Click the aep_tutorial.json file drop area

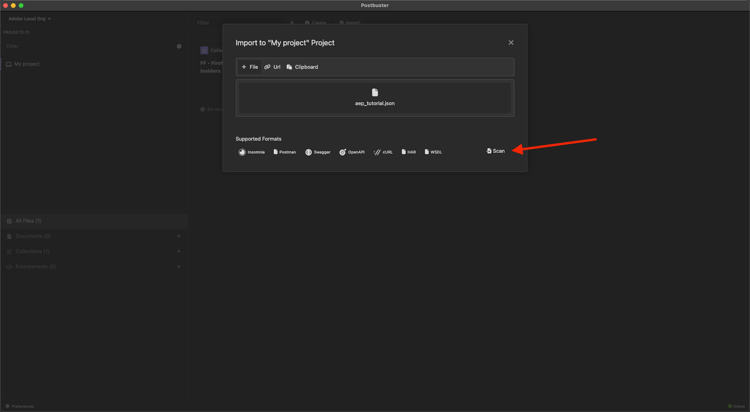pos(375,98)
